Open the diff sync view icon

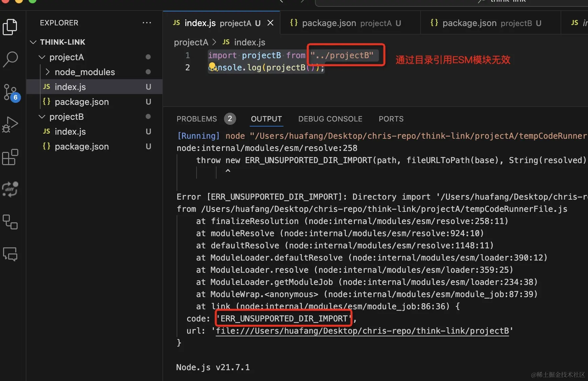pyautogui.click(x=10, y=189)
